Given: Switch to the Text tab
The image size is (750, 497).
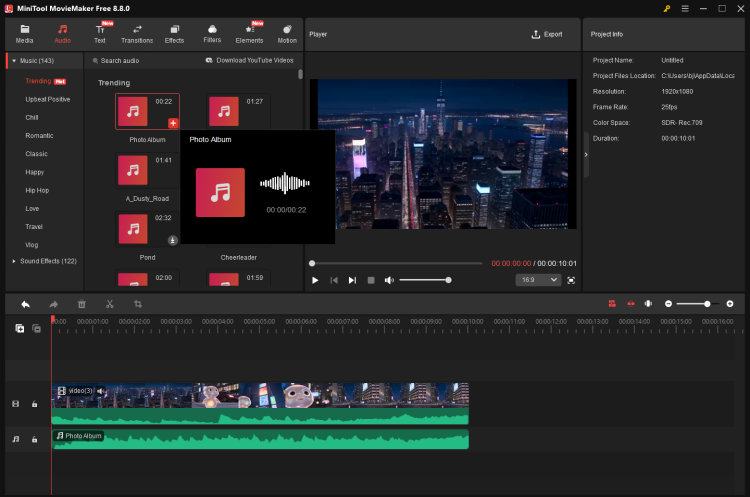Looking at the screenshot, I should [99, 34].
